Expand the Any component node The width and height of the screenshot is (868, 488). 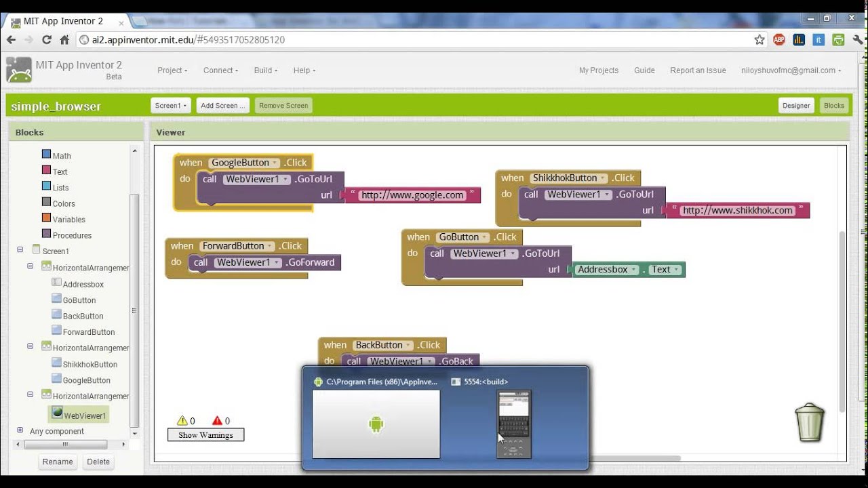pos(20,430)
